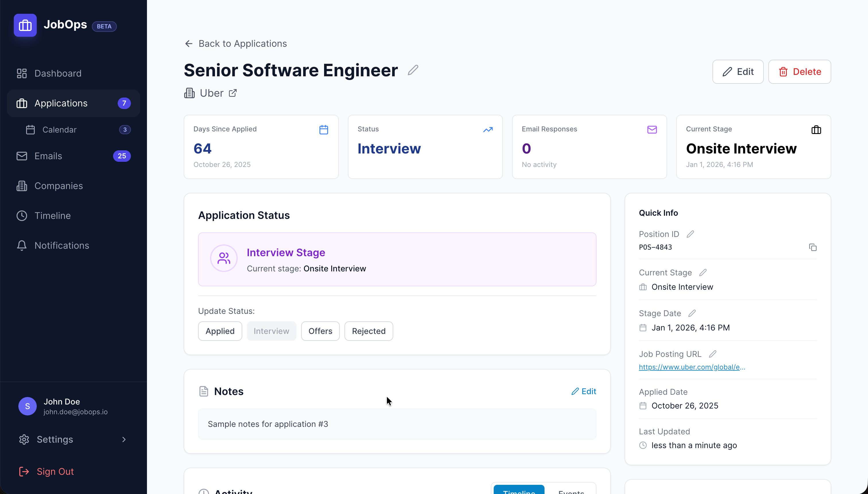Screen dimensions: 868x494
Task: Edit the Stage Date field
Action: 692,313
